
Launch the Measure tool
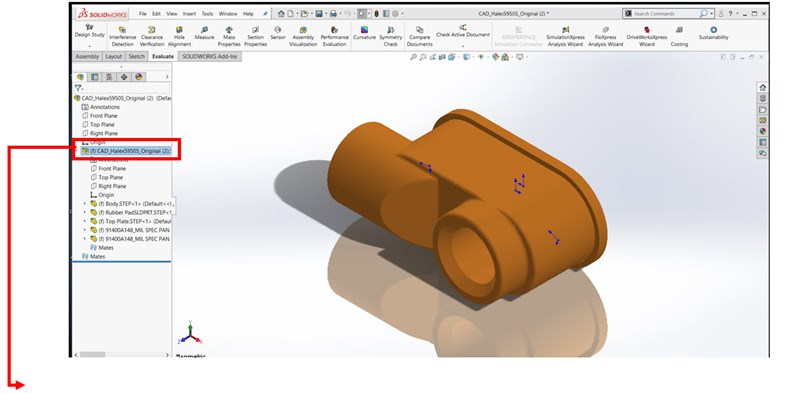pos(204,33)
